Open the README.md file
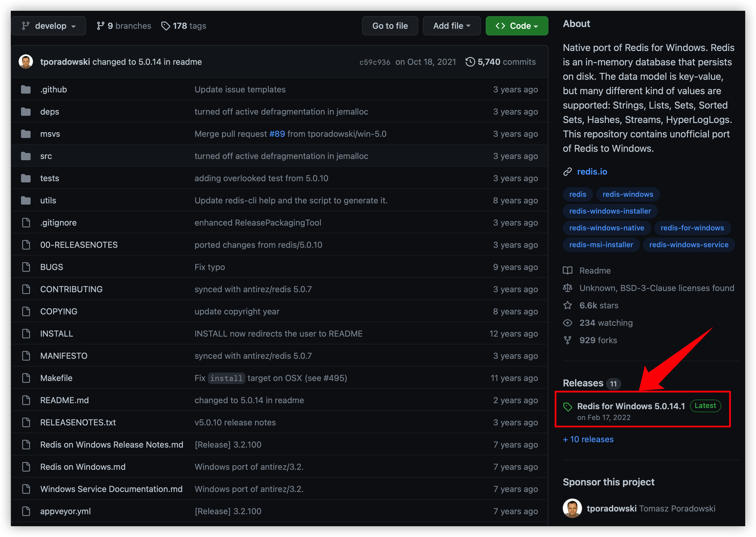Image resolution: width=756 pixels, height=537 pixels. [x=64, y=400]
